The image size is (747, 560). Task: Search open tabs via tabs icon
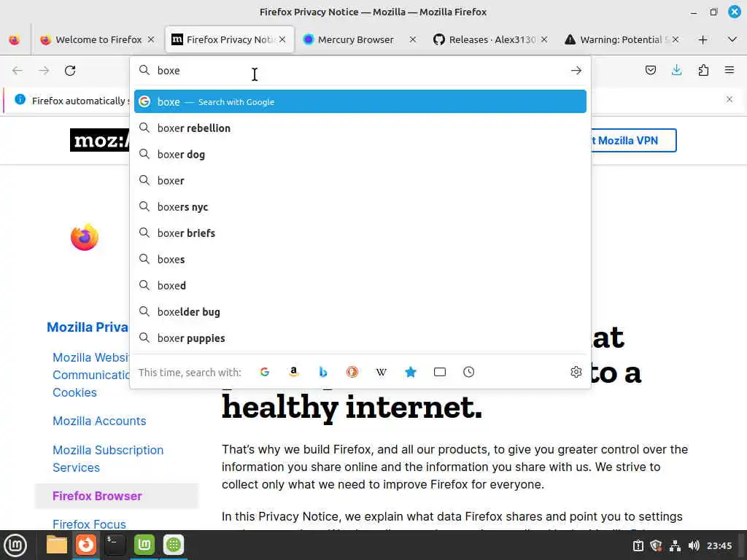click(440, 372)
